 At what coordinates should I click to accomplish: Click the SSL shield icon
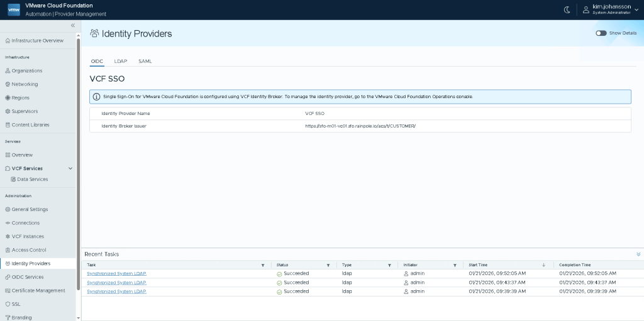coord(8,304)
